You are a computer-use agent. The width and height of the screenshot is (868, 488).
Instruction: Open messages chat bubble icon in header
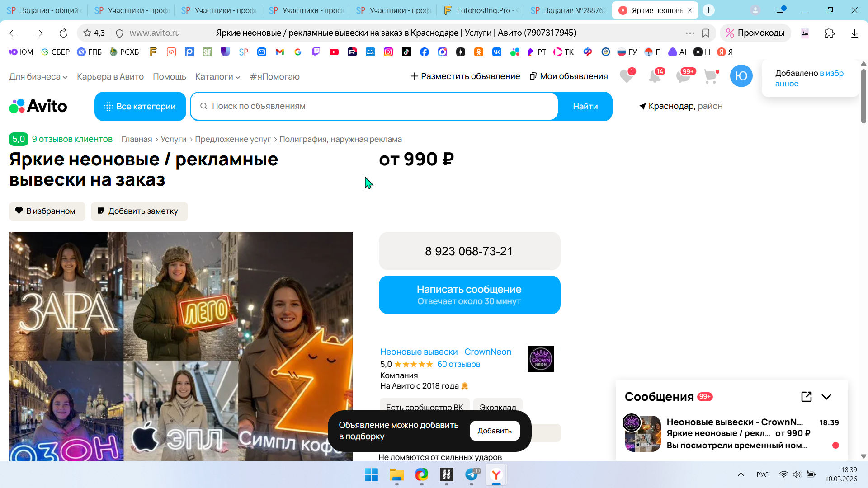pyautogui.click(x=683, y=76)
